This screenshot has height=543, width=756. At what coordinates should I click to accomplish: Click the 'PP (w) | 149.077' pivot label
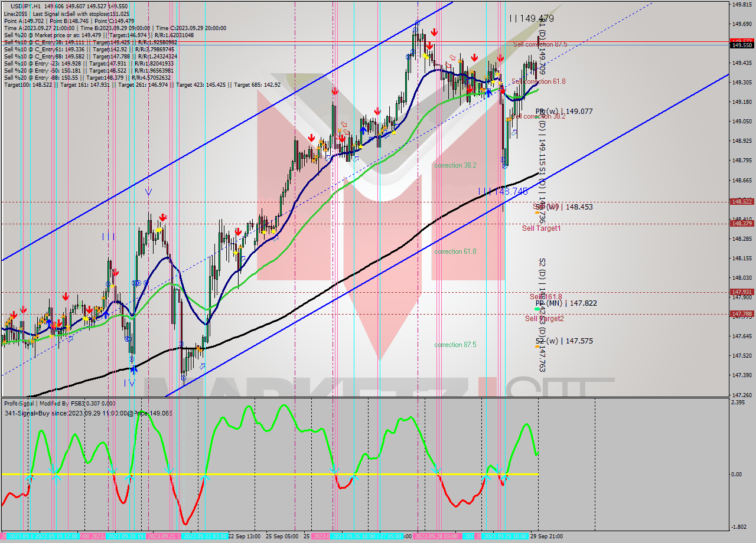pyautogui.click(x=563, y=111)
